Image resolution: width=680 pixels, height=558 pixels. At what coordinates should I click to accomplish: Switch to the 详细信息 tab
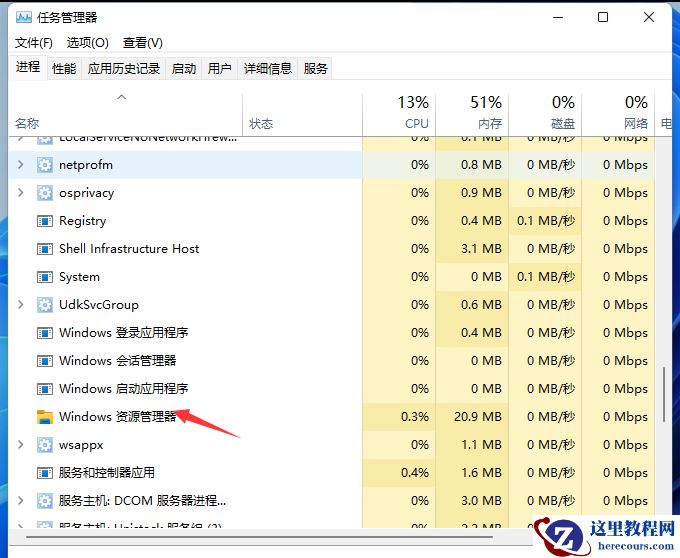(x=268, y=69)
